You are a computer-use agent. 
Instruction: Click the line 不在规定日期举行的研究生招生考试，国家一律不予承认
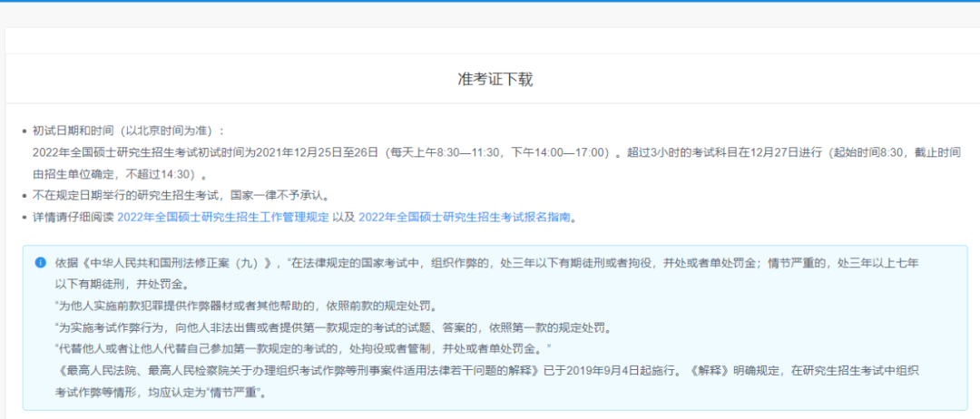(180, 196)
